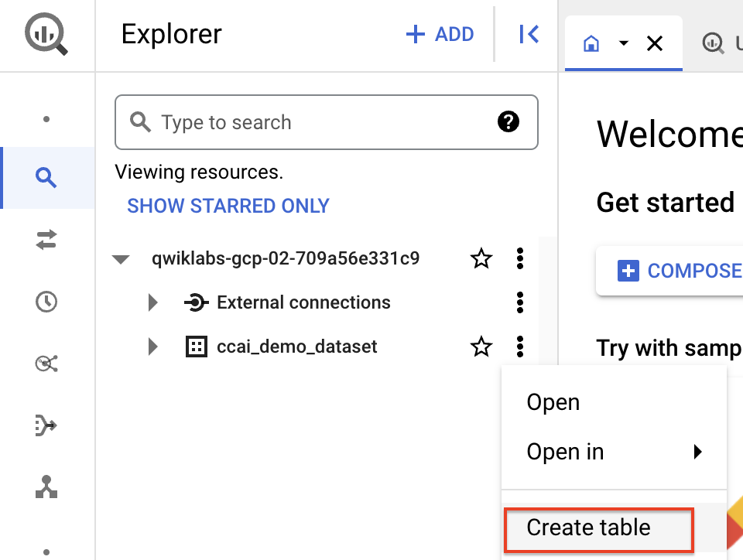Open the home tab dropdown arrow
The height and width of the screenshot is (560, 743).
(624, 43)
